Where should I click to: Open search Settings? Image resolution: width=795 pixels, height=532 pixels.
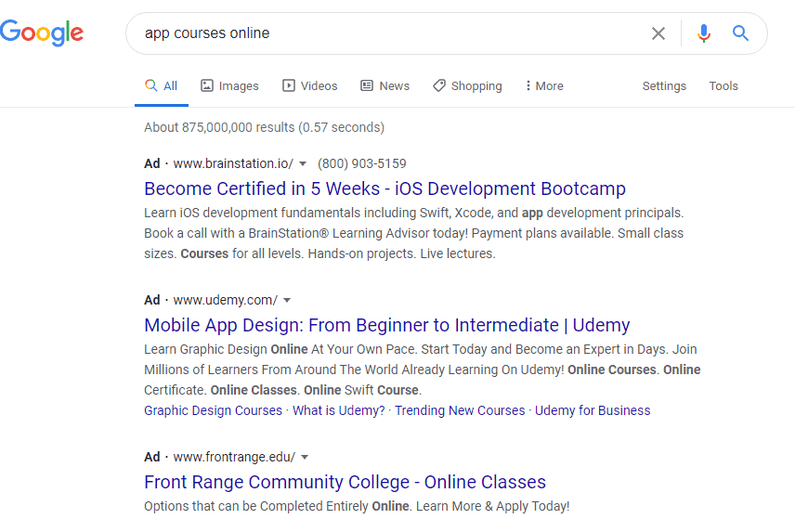click(664, 86)
